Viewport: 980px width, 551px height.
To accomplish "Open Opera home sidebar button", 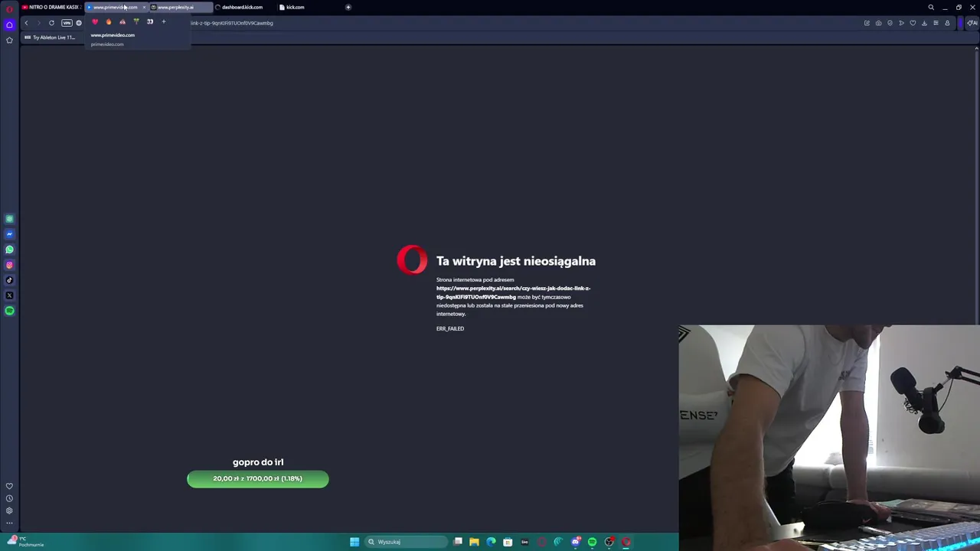I will tap(9, 24).
